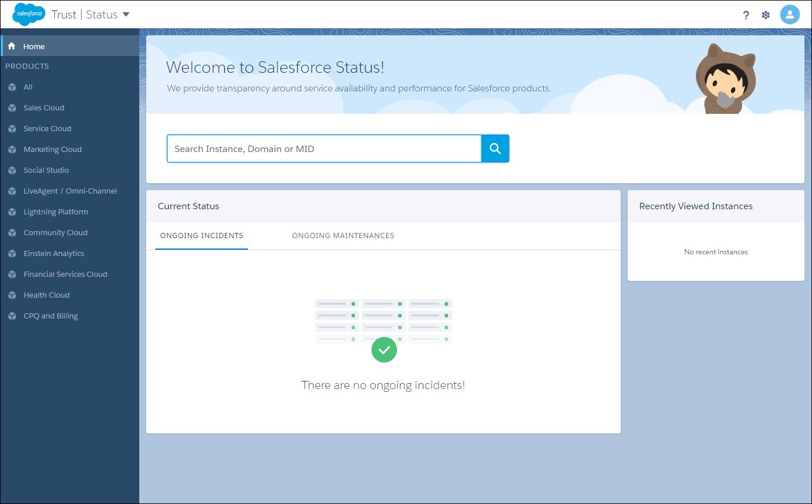The height and width of the screenshot is (504, 812).
Task: Click the no ongoing incidents message
Action: click(x=383, y=386)
